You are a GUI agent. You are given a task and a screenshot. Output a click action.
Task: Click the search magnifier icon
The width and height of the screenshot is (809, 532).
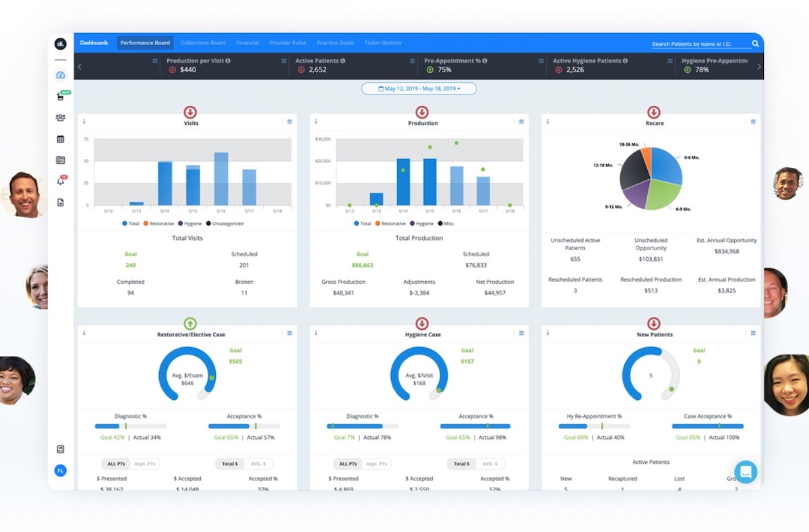pos(755,44)
